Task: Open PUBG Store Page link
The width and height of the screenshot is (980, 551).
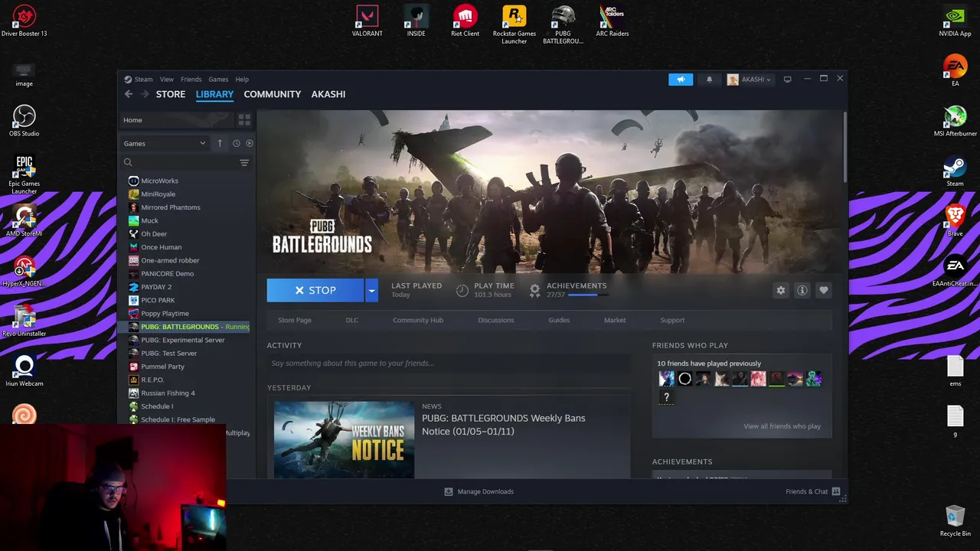Action: point(295,321)
